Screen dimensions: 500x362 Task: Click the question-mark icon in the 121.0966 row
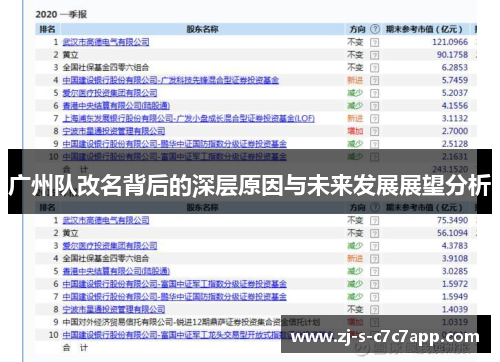pyautogui.click(x=375, y=42)
